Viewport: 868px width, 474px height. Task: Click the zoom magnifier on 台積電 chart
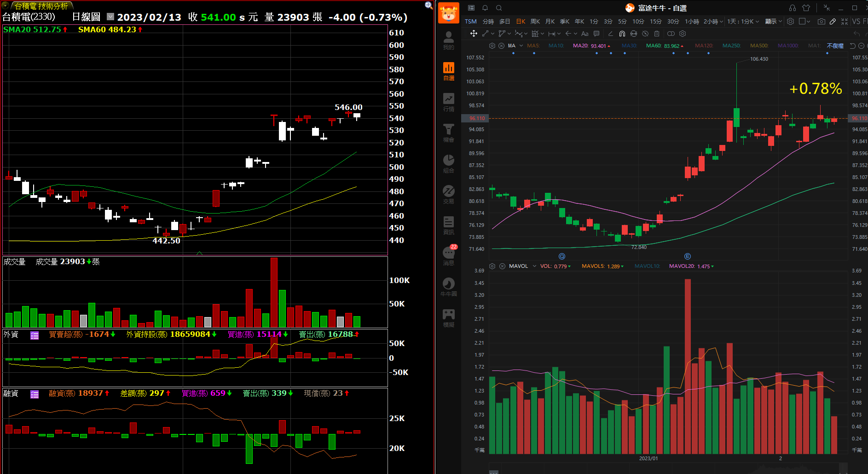(x=428, y=5)
